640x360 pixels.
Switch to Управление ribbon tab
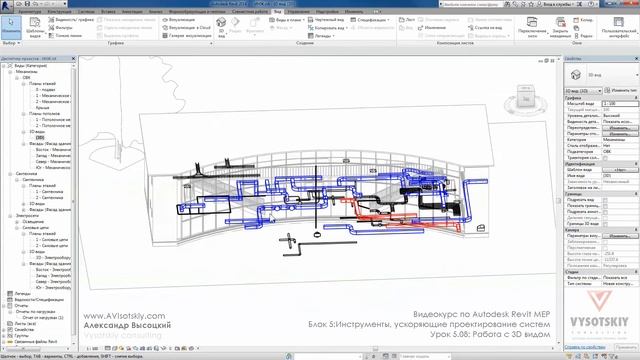(298, 12)
